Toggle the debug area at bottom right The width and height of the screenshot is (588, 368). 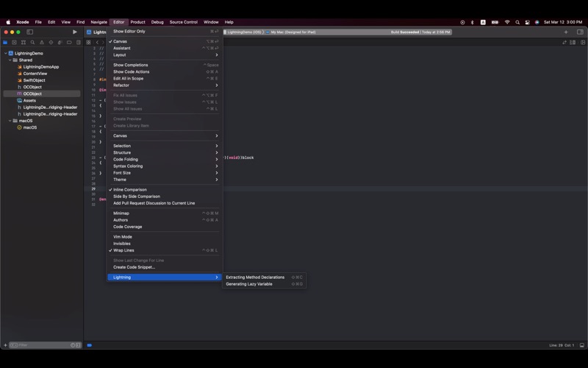click(x=582, y=345)
